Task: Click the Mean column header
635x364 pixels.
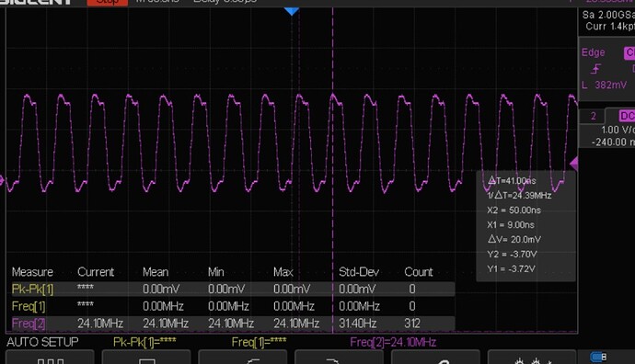Action: click(x=156, y=272)
